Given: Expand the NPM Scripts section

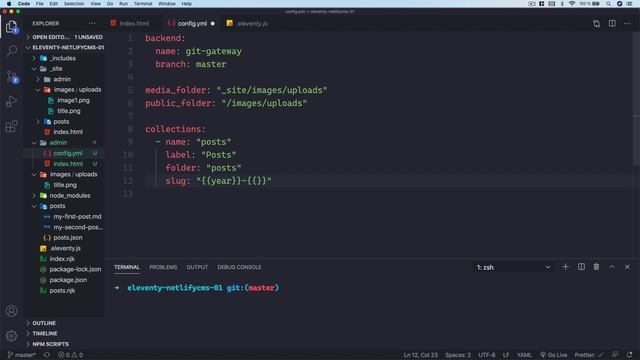Looking at the screenshot, I should 64,344.
